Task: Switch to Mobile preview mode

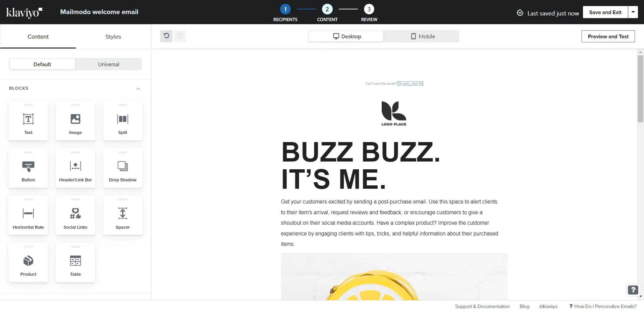Action: coord(423,36)
